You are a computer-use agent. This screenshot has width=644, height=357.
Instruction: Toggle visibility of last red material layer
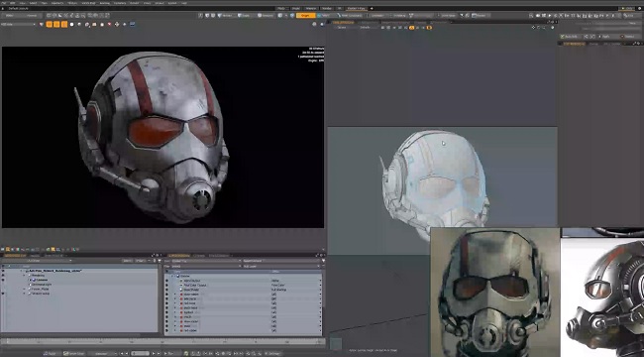point(167,330)
